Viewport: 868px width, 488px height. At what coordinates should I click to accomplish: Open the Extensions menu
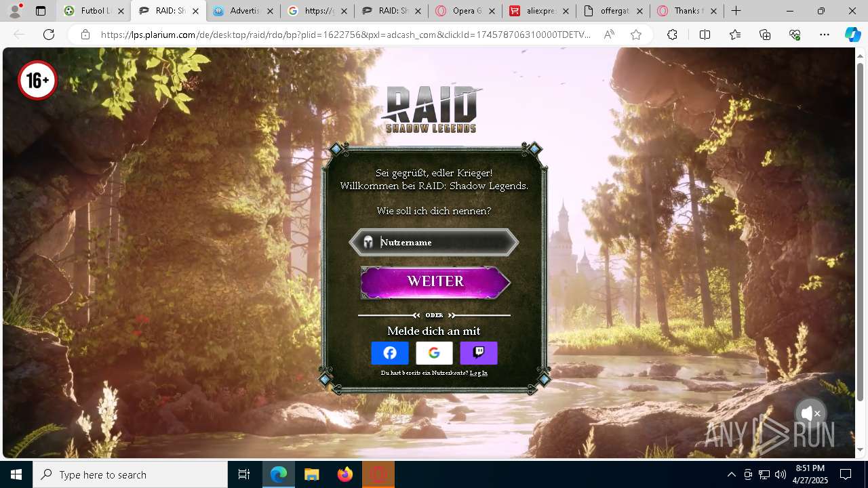pos(672,35)
